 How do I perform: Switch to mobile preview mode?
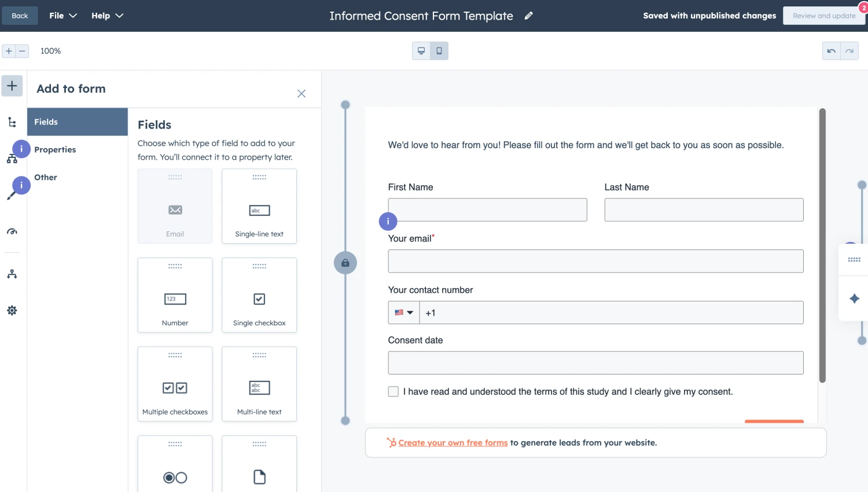pyautogui.click(x=439, y=51)
